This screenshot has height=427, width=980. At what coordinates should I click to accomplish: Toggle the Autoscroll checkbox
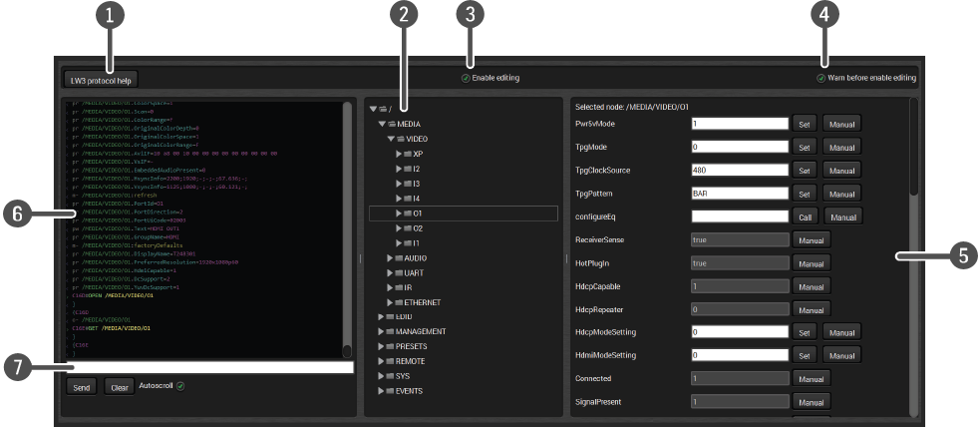tap(180, 386)
